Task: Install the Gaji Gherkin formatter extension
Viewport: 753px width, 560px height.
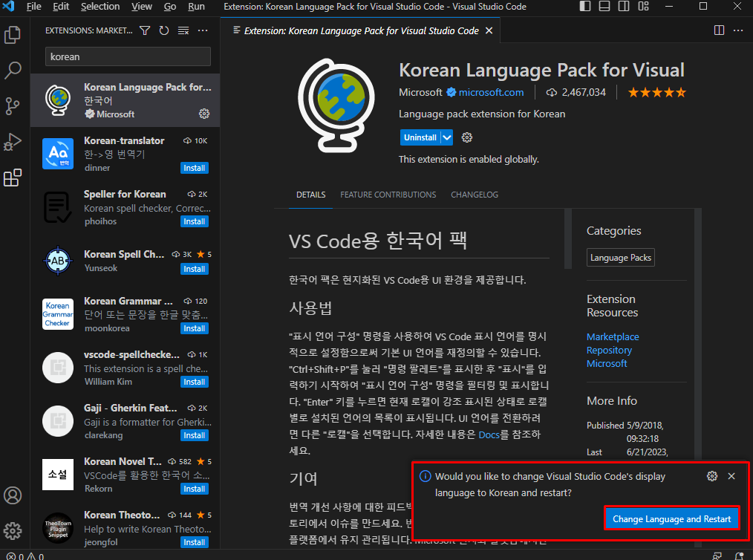Action: pos(195,435)
